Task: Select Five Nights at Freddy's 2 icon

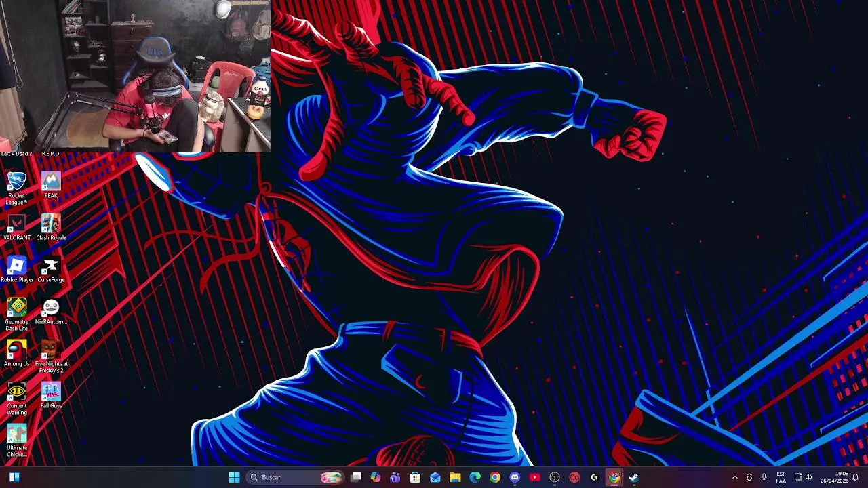Action: point(51,357)
